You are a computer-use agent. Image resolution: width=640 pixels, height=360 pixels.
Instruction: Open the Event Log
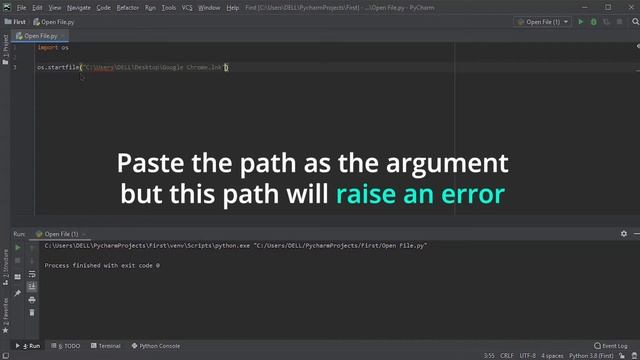(611, 346)
